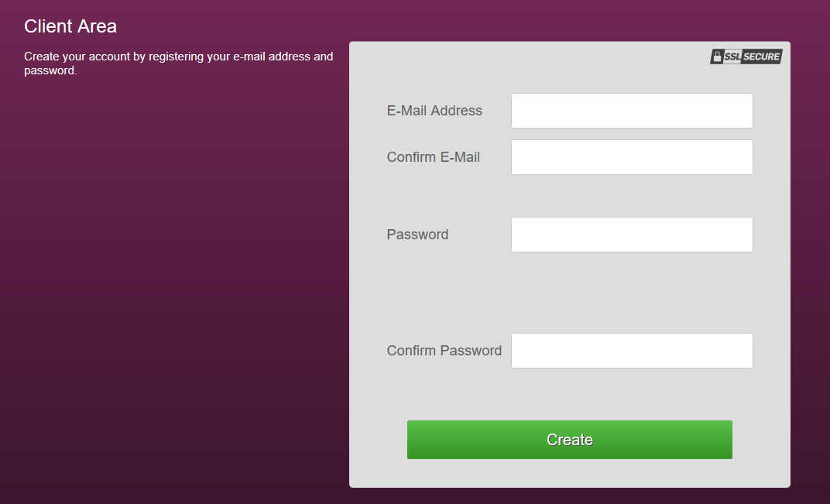The image size is (830, 504).
Task: Focus the E-Mail Address input field
Action: [632, 111]
